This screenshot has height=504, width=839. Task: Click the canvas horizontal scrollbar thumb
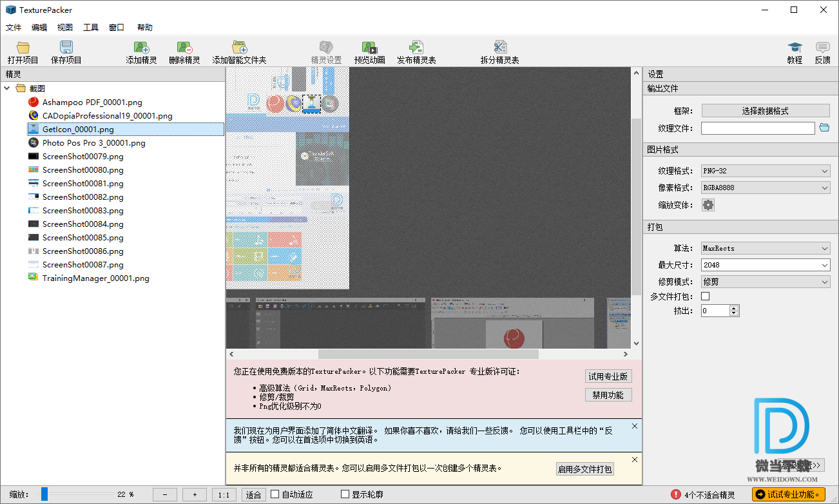[429, 354]
